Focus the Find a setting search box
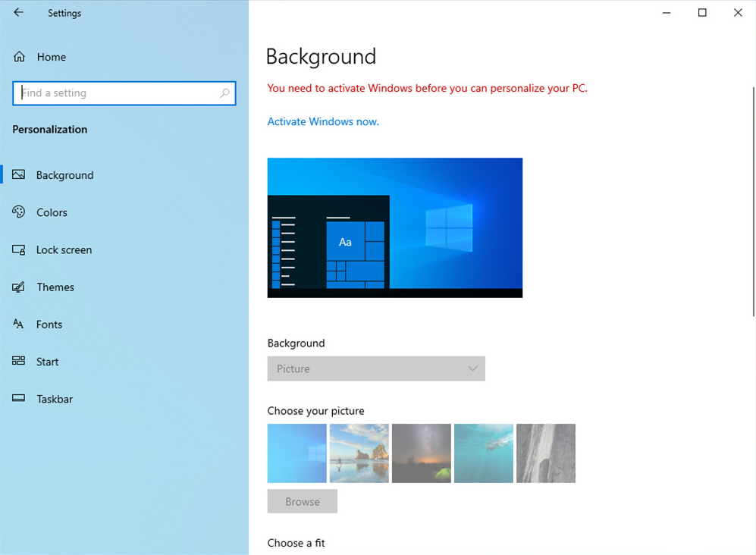Screen dimensions: 756x555 pos(124,93)
